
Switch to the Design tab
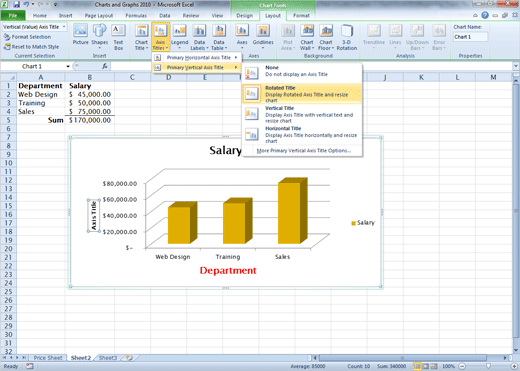tap(244, 16)
